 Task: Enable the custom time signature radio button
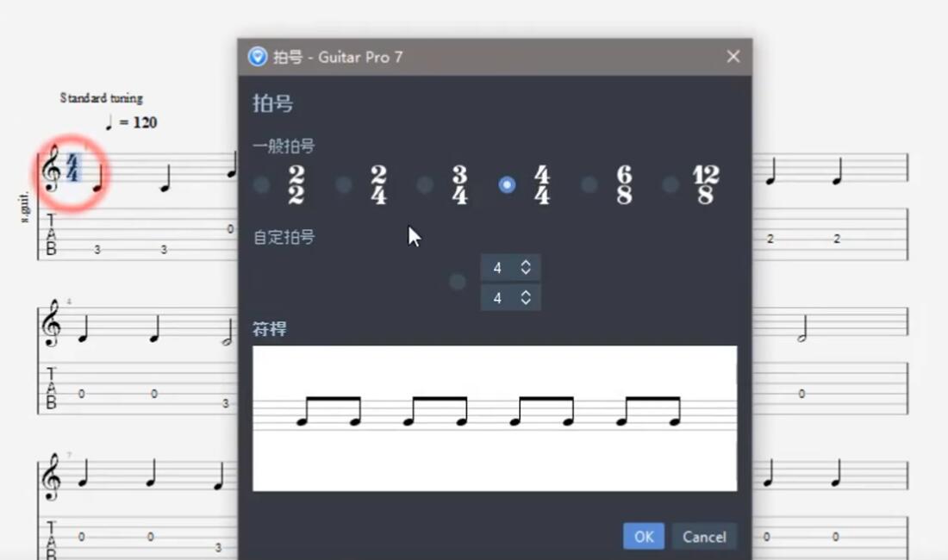point(458,282)
